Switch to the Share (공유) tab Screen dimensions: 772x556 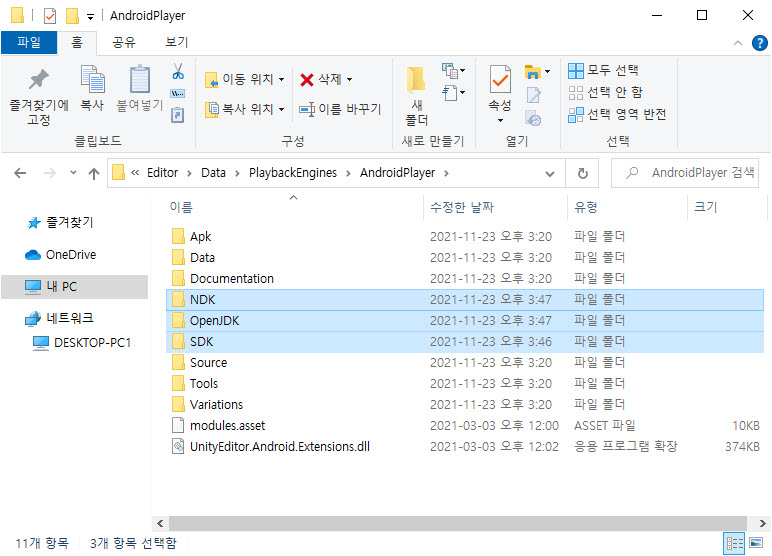point(124,42)
